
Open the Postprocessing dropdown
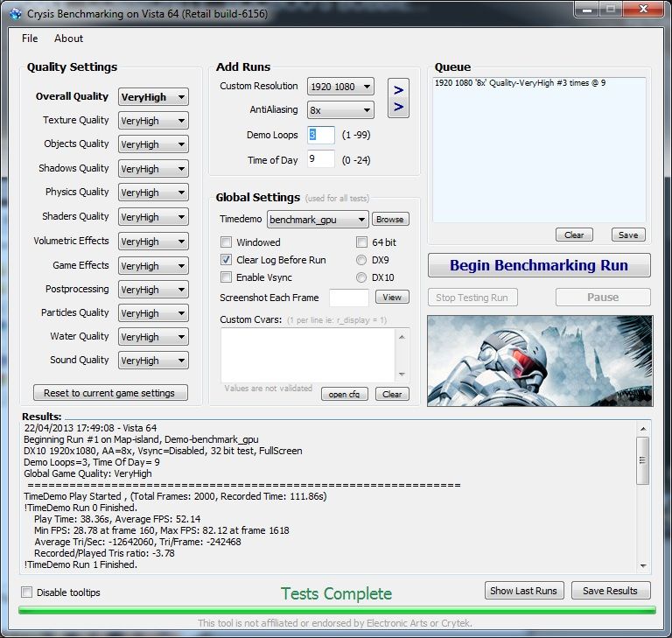point(153,290)
